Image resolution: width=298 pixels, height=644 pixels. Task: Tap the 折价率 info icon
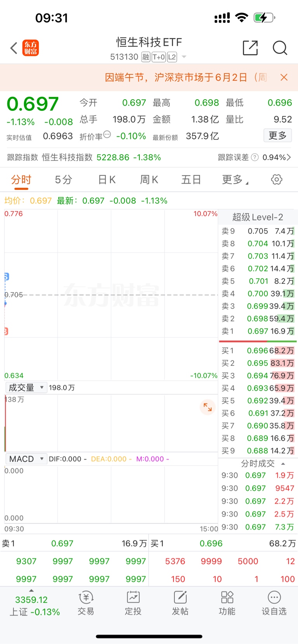pyautogui.click(x=107, y=134)
